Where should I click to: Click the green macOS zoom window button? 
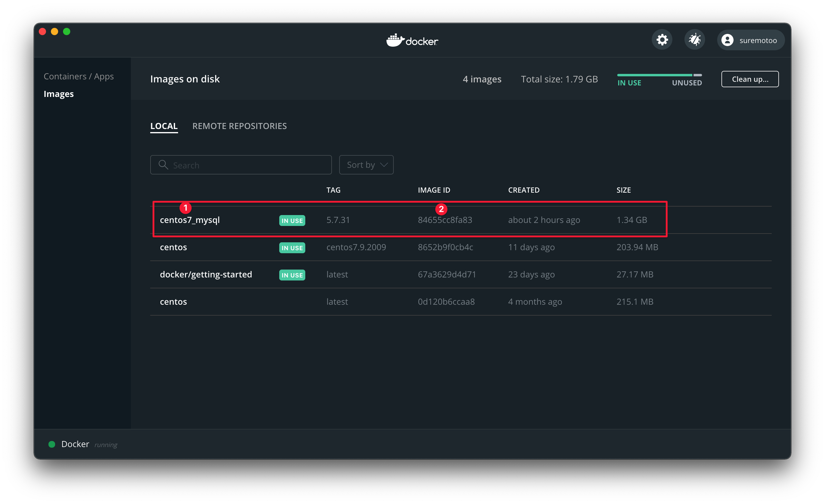(67, 31)
